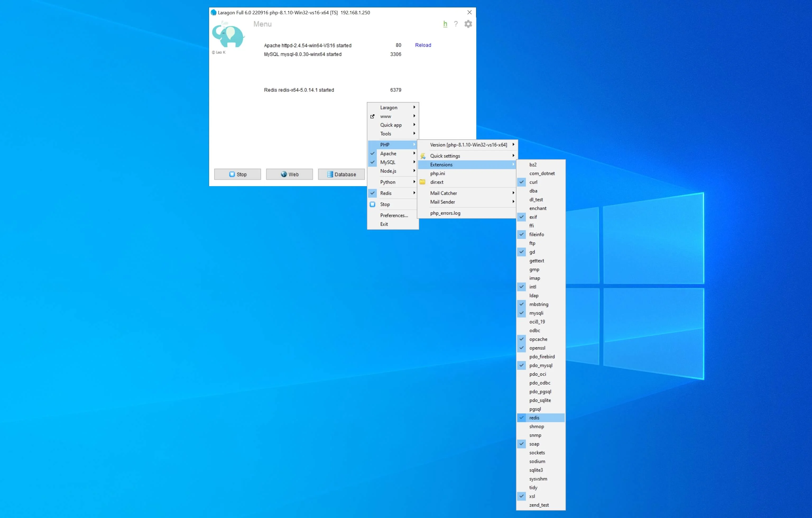Viewport: 812px width, 518px height.
Task: Expand the Node.js submenu
Action: [x=393, y=171]
